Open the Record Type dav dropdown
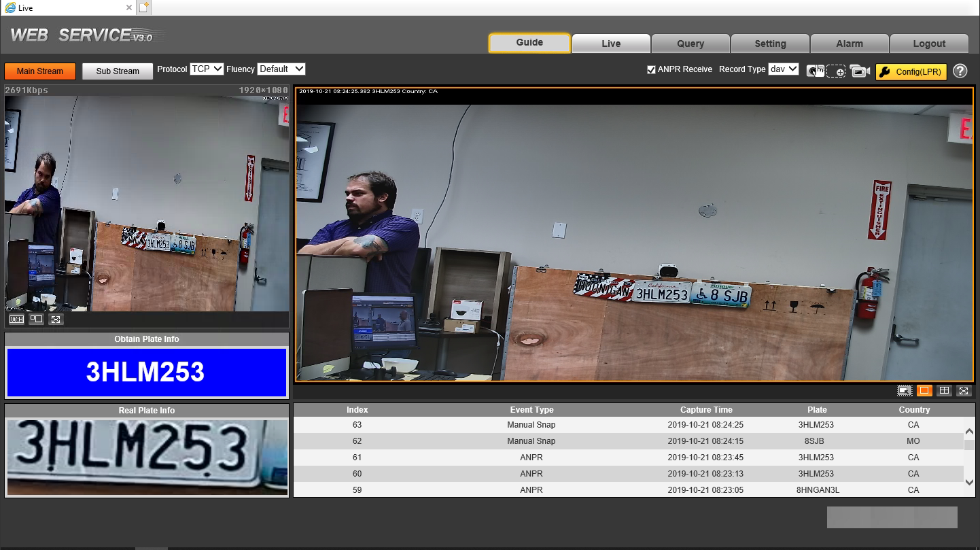 [783, 69]
